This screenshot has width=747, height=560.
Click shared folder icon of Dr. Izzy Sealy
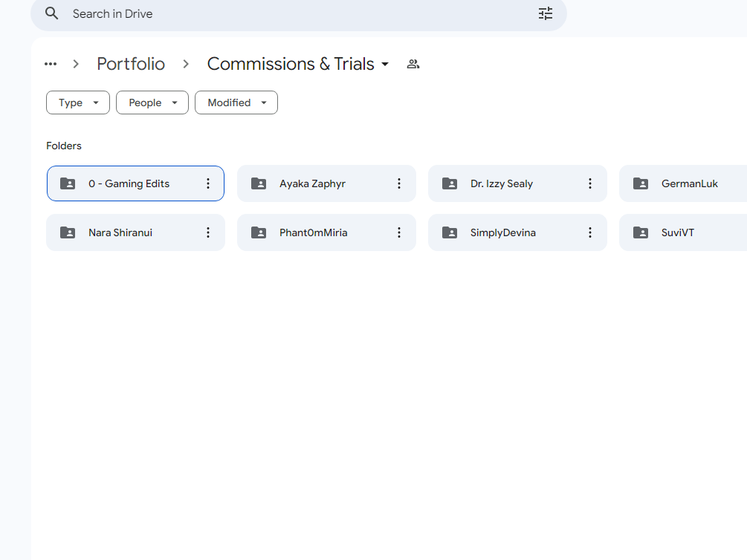[x=450, y=183]
